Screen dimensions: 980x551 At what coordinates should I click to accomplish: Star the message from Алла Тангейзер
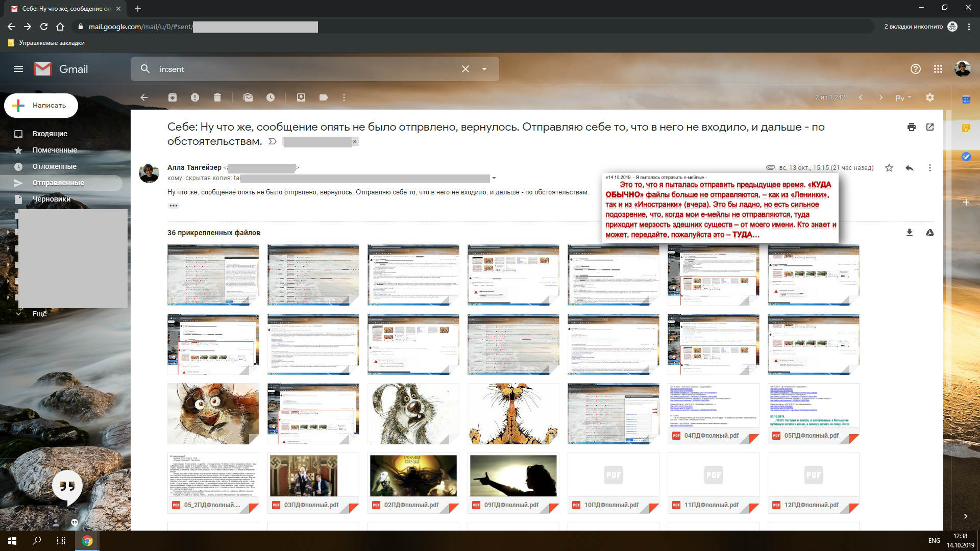pyautogui.click(x=889, y=168)
